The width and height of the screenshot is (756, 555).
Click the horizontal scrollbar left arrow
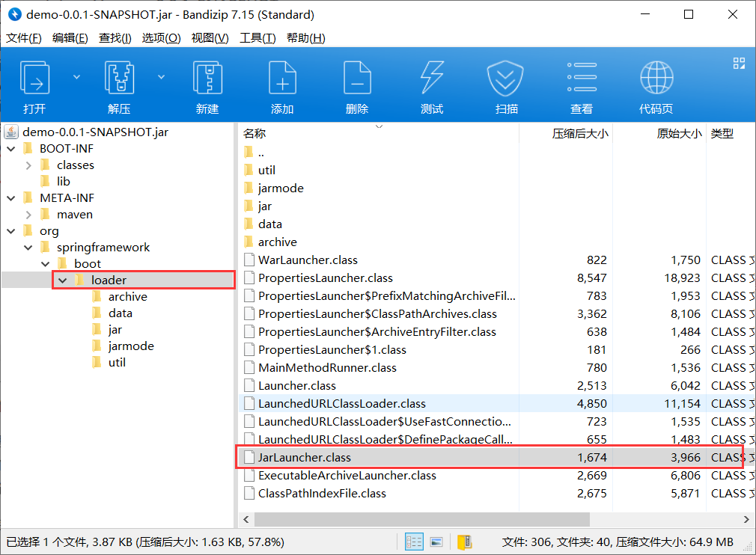point(246,519)
